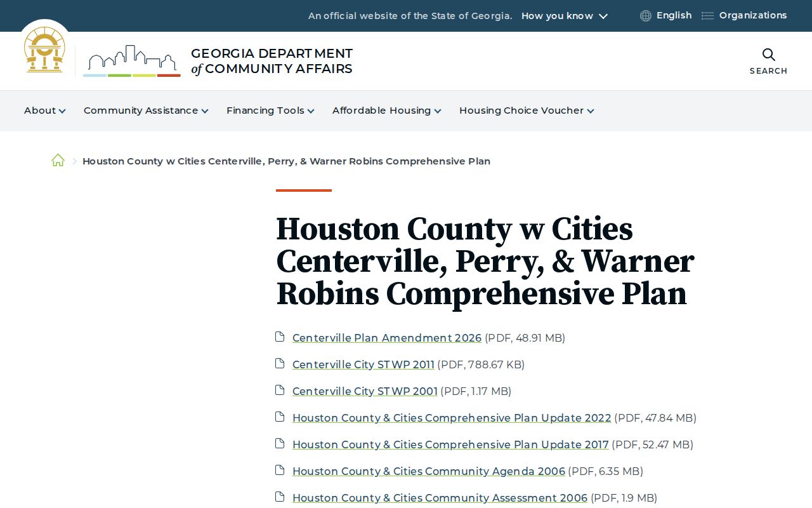Expand the Community Assistance menu chevron
The width and height of the screenshot is (812, 508).
(205, 111)
